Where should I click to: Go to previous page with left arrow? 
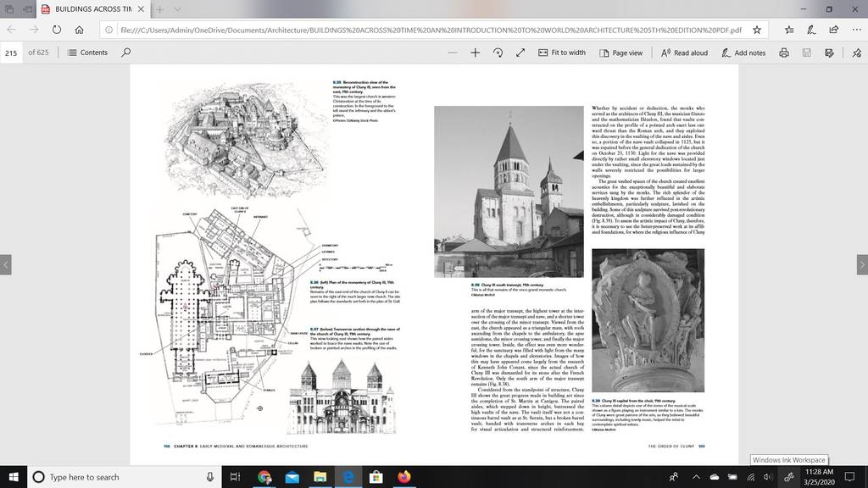click(6, 264)
